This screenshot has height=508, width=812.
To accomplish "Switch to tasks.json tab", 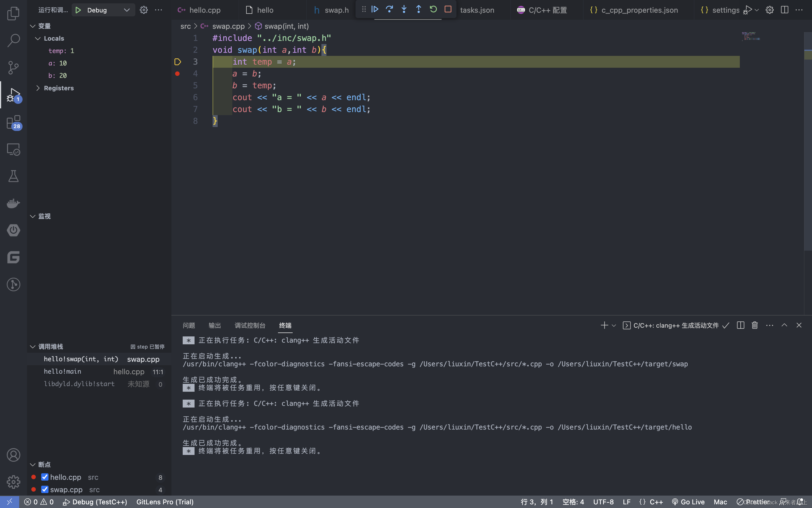I will (477, 10).
